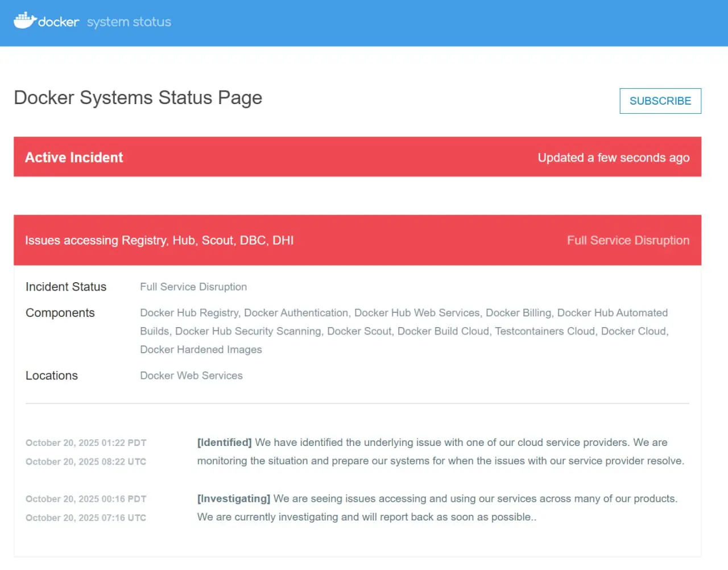Select the "Docker Build Cloud" component

[443, 331]
